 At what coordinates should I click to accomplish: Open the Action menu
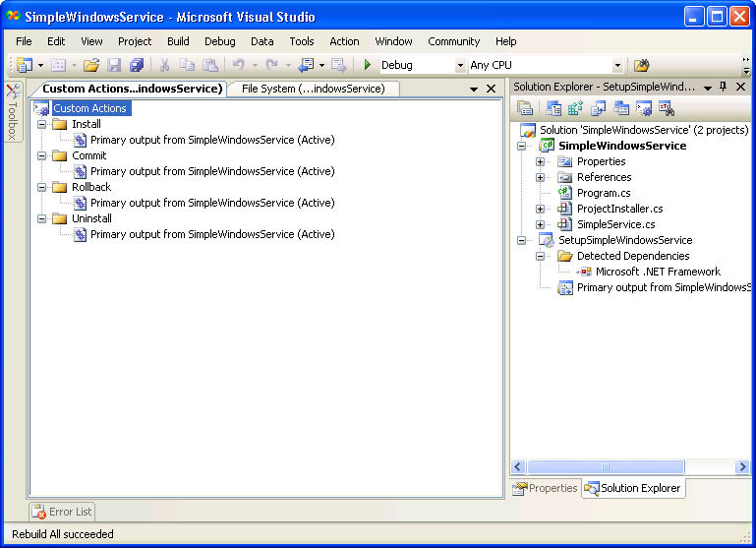coord(344,41)
